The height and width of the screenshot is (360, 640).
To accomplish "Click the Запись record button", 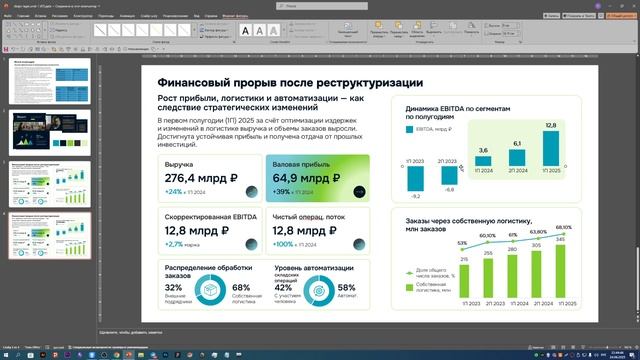I will (x=551, y=16).
